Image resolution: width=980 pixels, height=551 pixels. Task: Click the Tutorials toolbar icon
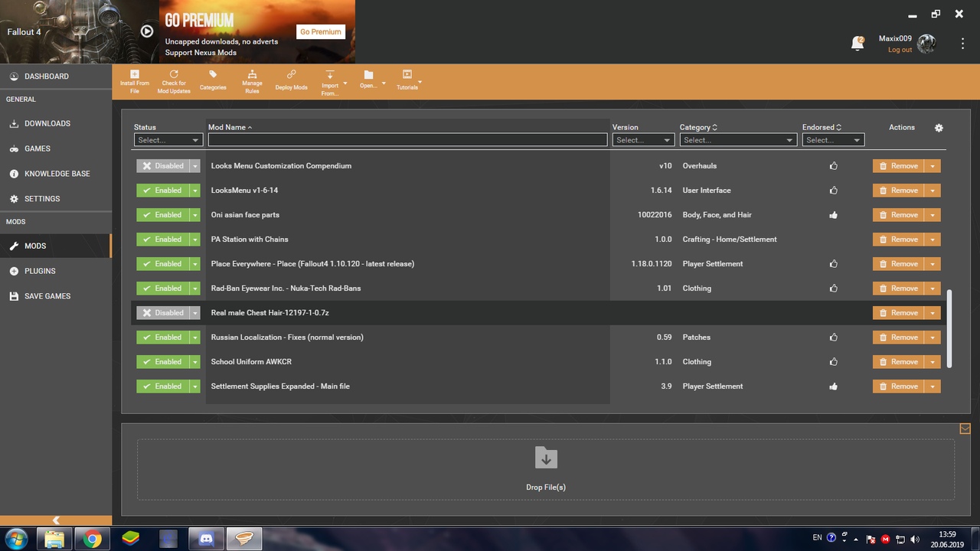tap(407, 75)
